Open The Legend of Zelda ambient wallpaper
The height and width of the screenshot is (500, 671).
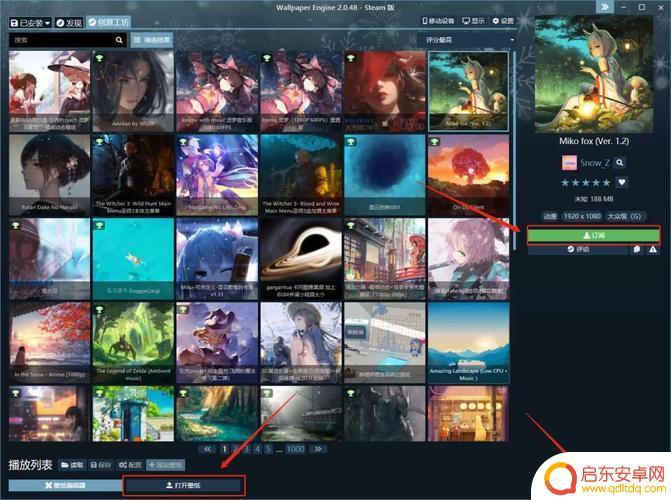point(134,342)
